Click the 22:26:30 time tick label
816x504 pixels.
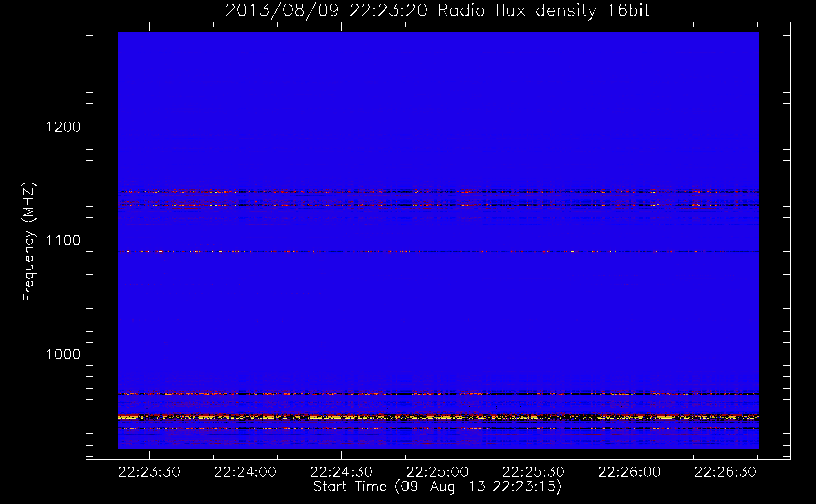pyautogui.click(x=725, y=472)
